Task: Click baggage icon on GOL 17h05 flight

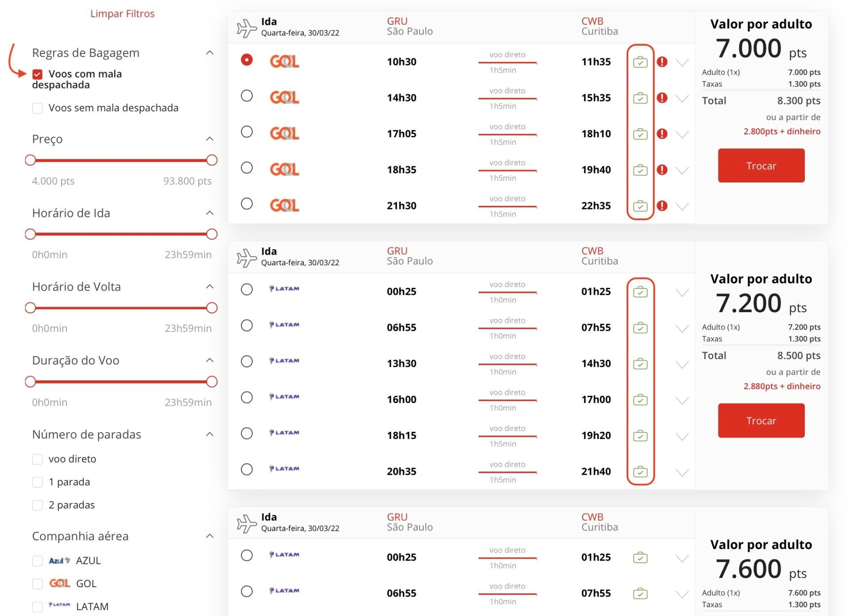Action: (x=640, y=134)
